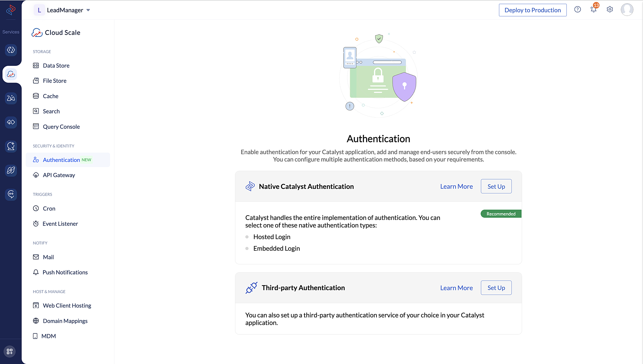Select the Query Console menu item
Viewport: 643px width, 364px height.
pos(61,126)
